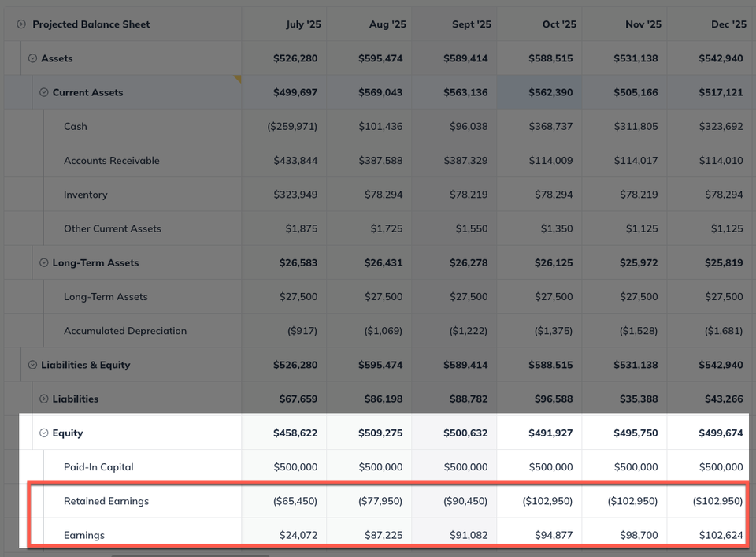The image size is (756, 557).
Task: Select the highlighted $562,390 Current Assets cell
Action: tap(539, 92)
